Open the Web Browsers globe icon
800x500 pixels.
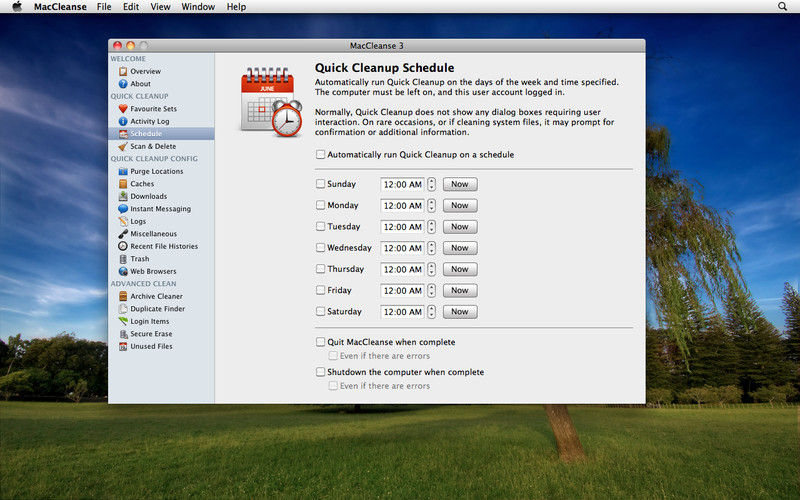click(x=123, y=271)
